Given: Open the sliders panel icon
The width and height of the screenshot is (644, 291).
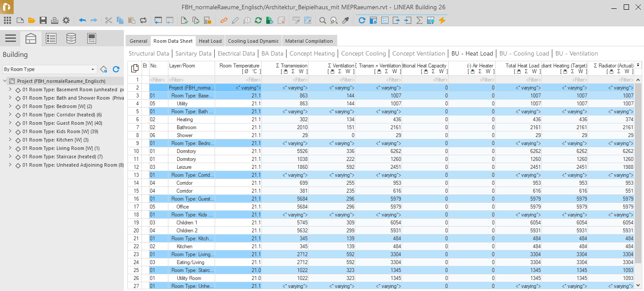Looking at the screenshot, I should tap(91, 38).
